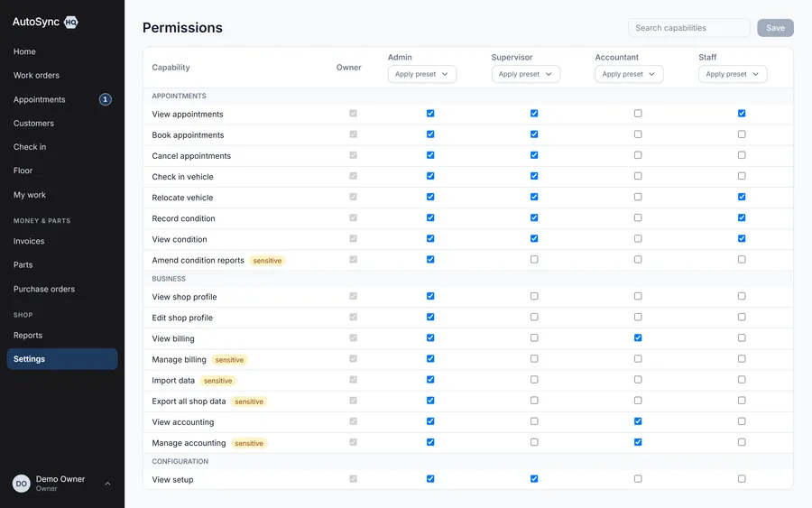Click the sensitive tag on Amend condition reports

coord(267,261)
